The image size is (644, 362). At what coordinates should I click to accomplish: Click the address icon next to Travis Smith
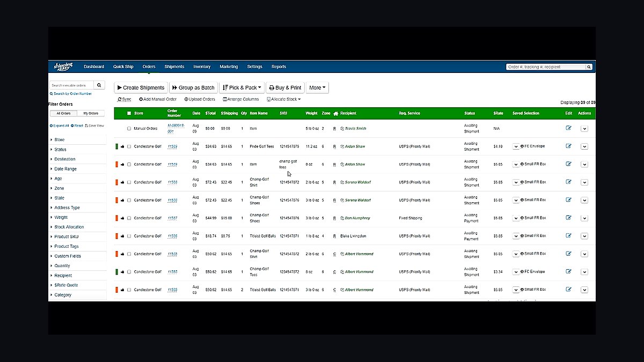(342, 129)
